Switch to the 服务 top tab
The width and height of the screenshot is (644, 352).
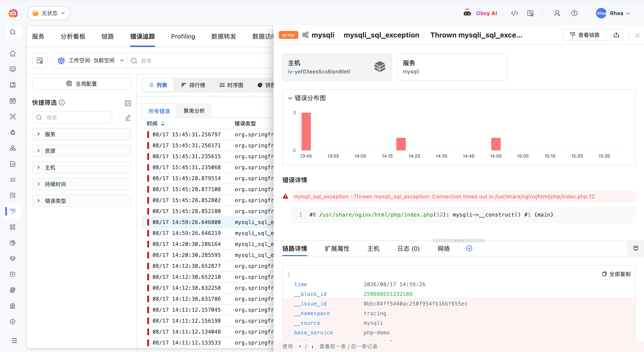click(x=38, y=37)
